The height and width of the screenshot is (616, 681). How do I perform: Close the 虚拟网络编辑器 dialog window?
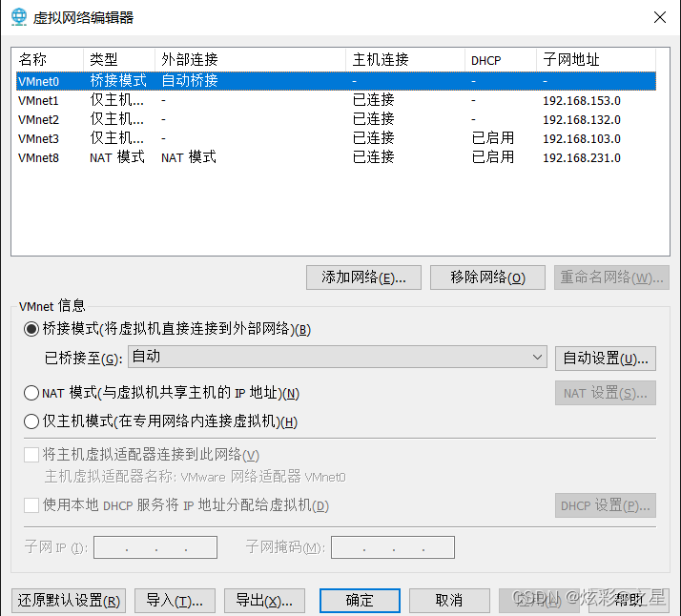[x=660, y=17]
